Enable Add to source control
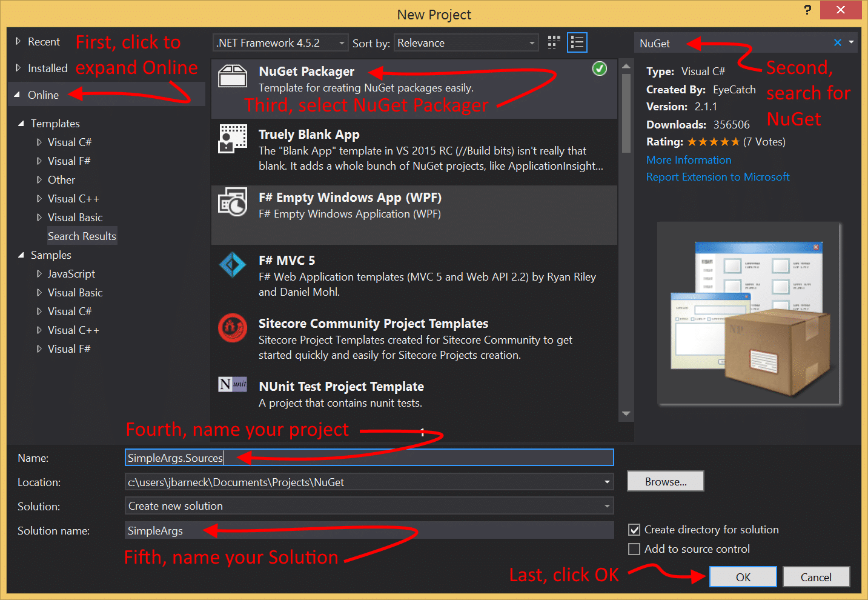This screenshot has height=600, width=868. [634, 549]
